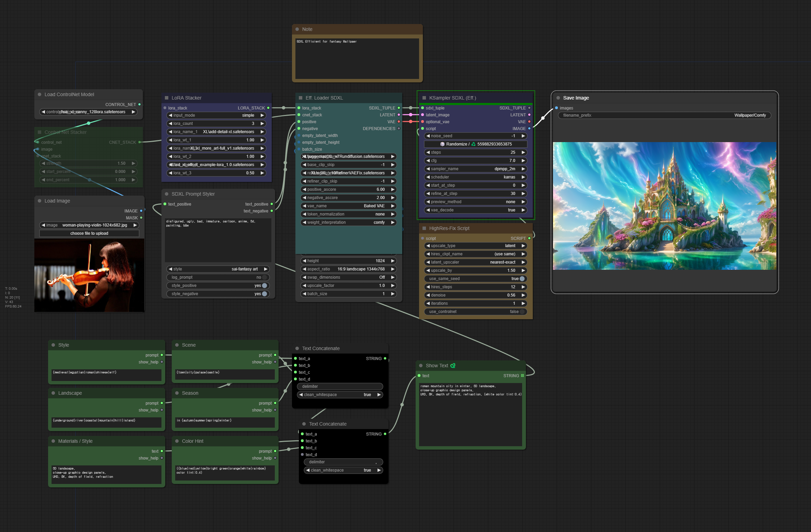This screenshot has height=532, width=811.
Task: Click choose file to upload button
Action: coord(89,233)
